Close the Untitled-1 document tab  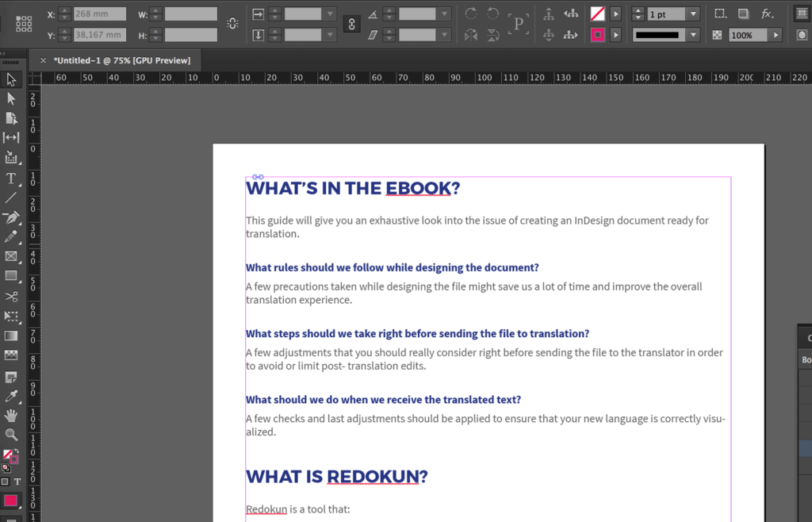click(44, 60)
